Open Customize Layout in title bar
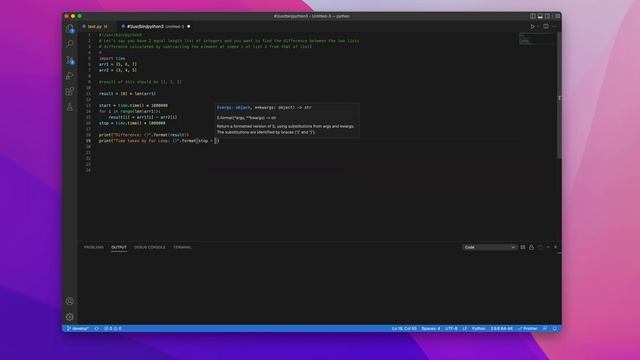 (557, 16)
